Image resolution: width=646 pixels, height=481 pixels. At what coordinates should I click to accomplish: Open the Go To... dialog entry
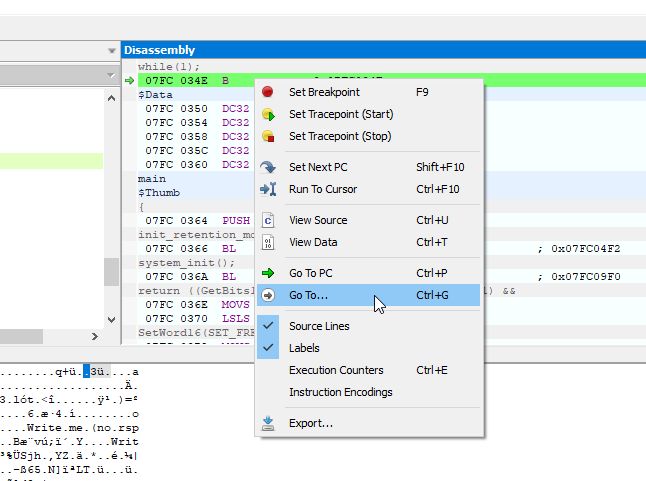point(369,295)
